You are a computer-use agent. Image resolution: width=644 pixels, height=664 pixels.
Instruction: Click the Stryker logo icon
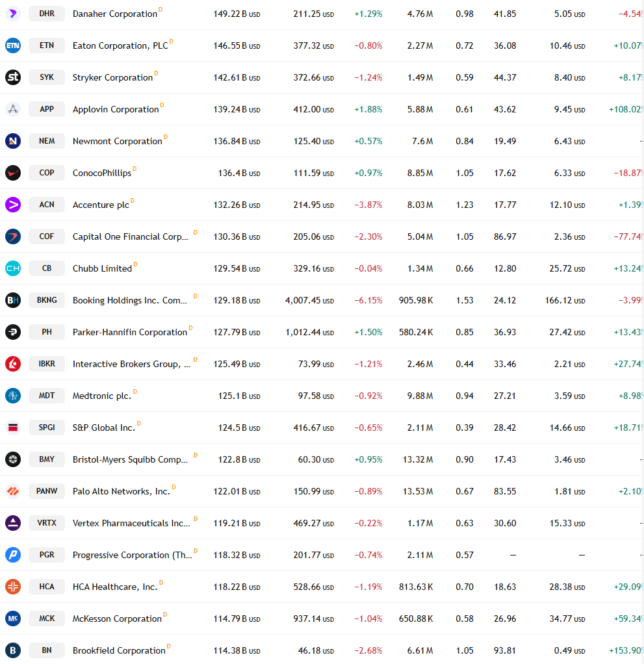[13, 77]
